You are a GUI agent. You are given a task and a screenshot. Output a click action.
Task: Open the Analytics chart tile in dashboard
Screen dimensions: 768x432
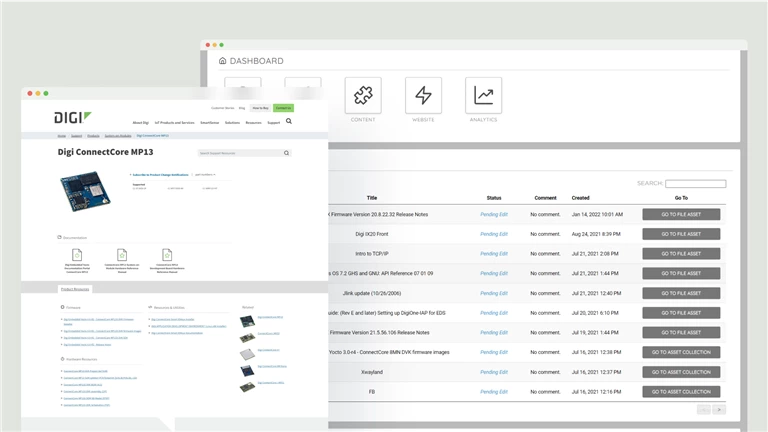coord(483,95)
